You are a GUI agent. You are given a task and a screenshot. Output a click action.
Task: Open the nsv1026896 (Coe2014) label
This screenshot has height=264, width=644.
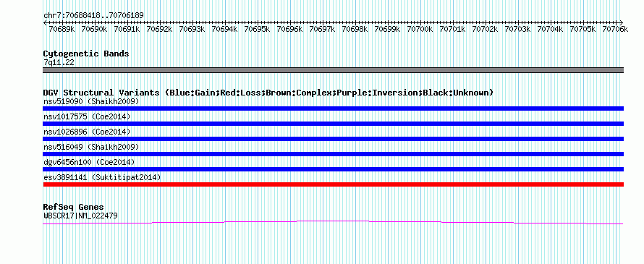tap(87, 132)
